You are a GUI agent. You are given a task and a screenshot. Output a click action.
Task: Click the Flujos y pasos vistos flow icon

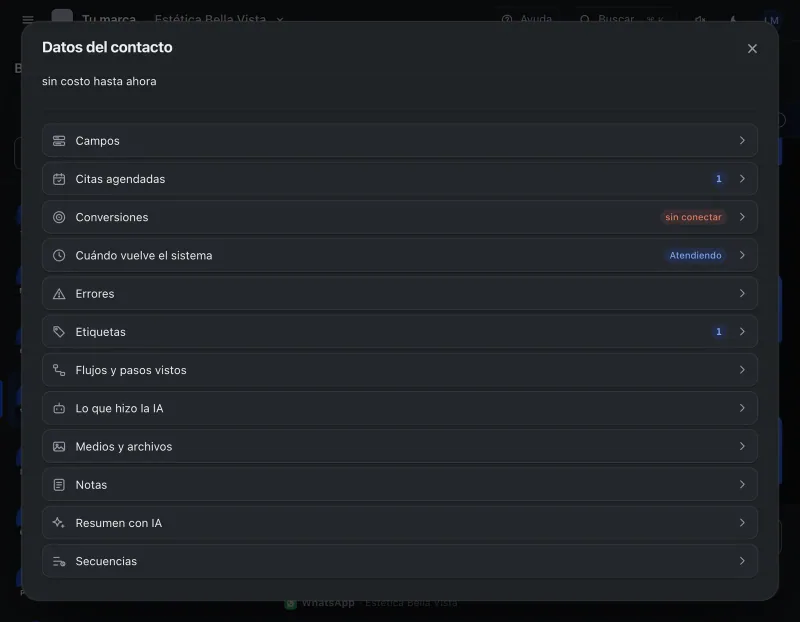[x=59, y=370]
